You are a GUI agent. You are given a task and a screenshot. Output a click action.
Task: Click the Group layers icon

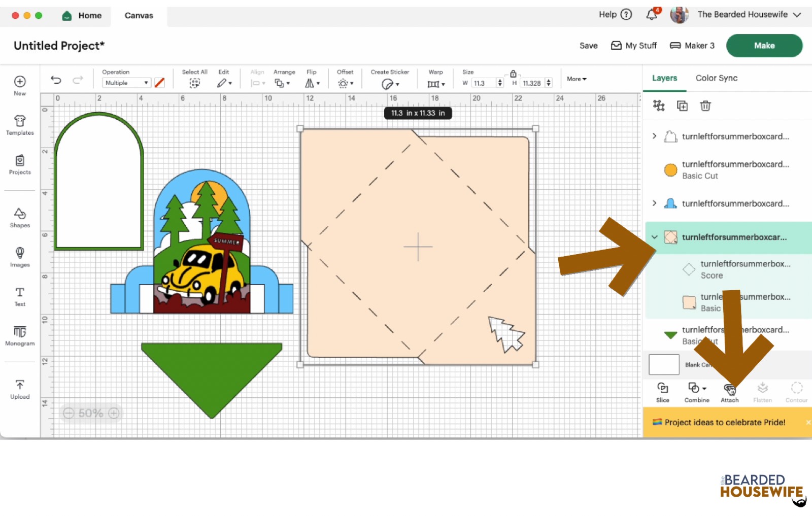coord(659,106)
